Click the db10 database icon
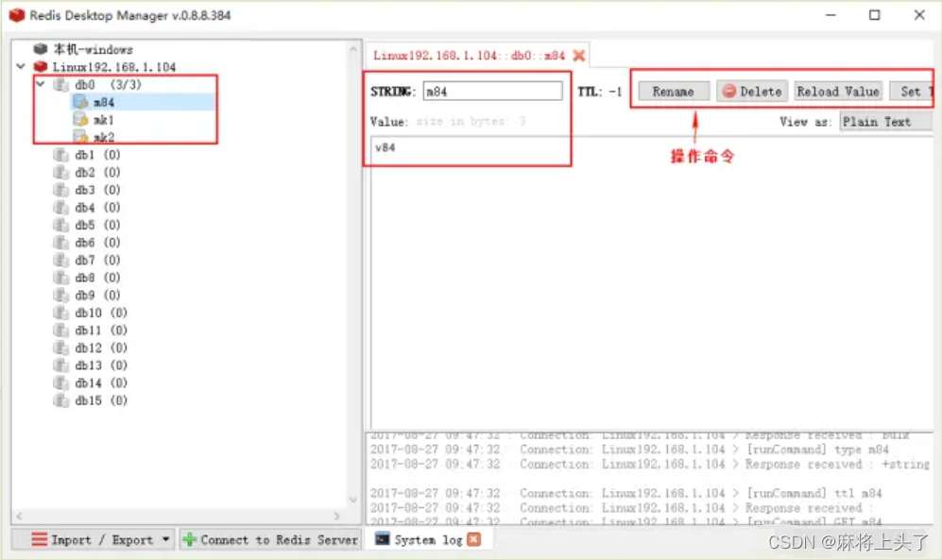 point(60,313)
